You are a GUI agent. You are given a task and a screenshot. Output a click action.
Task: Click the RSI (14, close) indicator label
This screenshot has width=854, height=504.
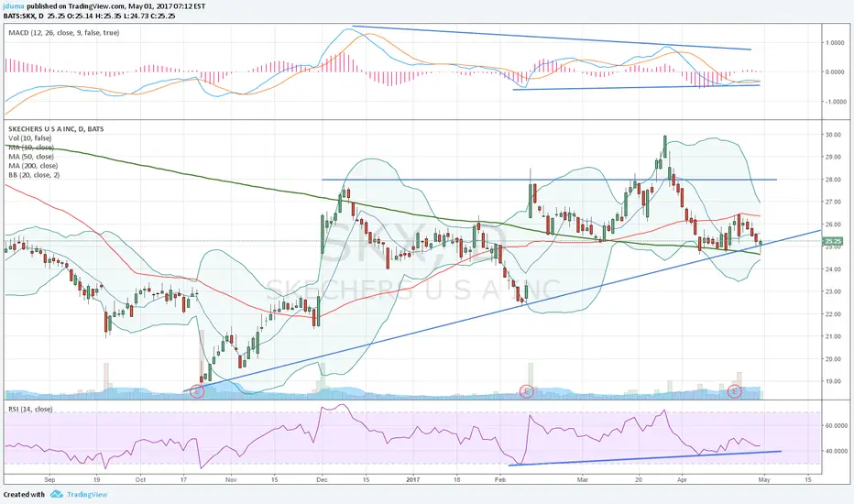click(x=30, y=410)
